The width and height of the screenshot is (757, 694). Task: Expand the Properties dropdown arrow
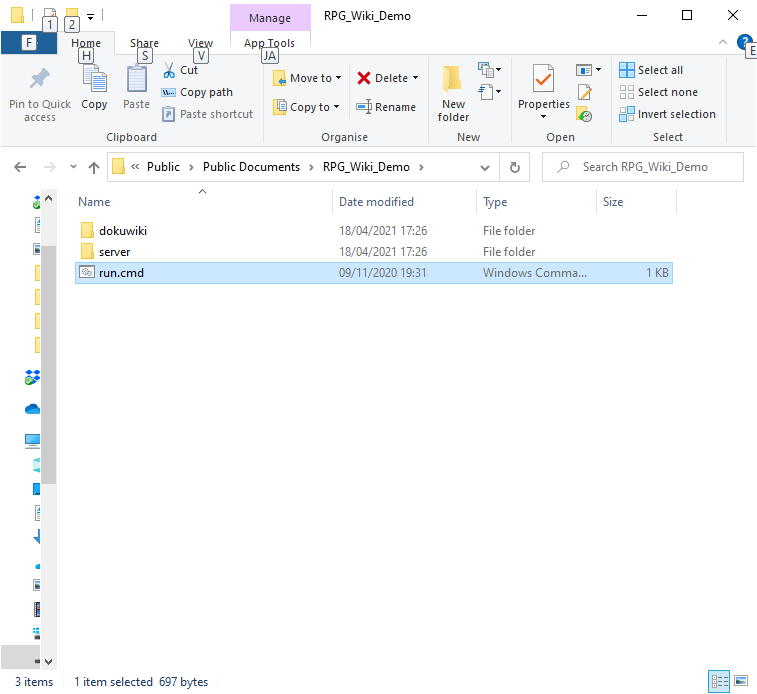(544, 116)
